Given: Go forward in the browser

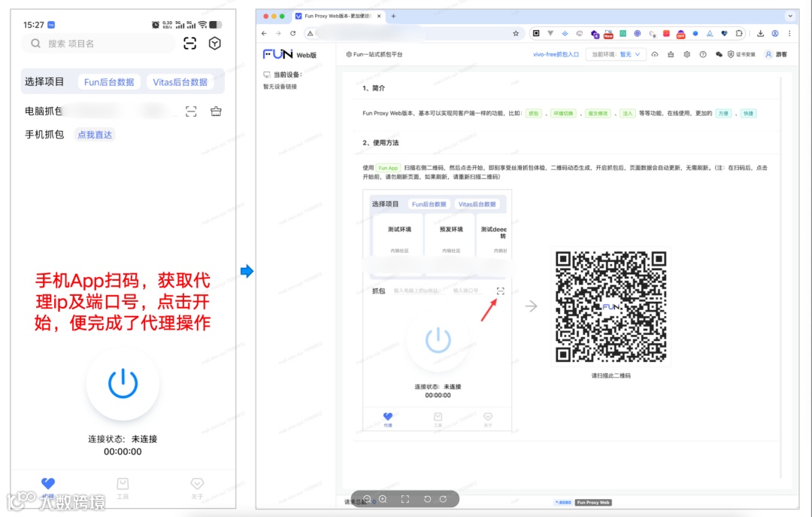Looking at the screenshot, I should click(278, 33).
